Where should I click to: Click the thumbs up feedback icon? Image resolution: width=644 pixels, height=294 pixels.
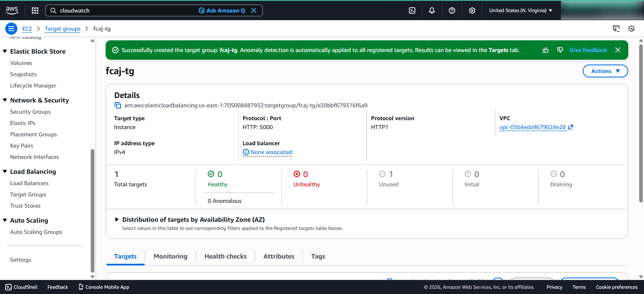click(x=546, y=50)
